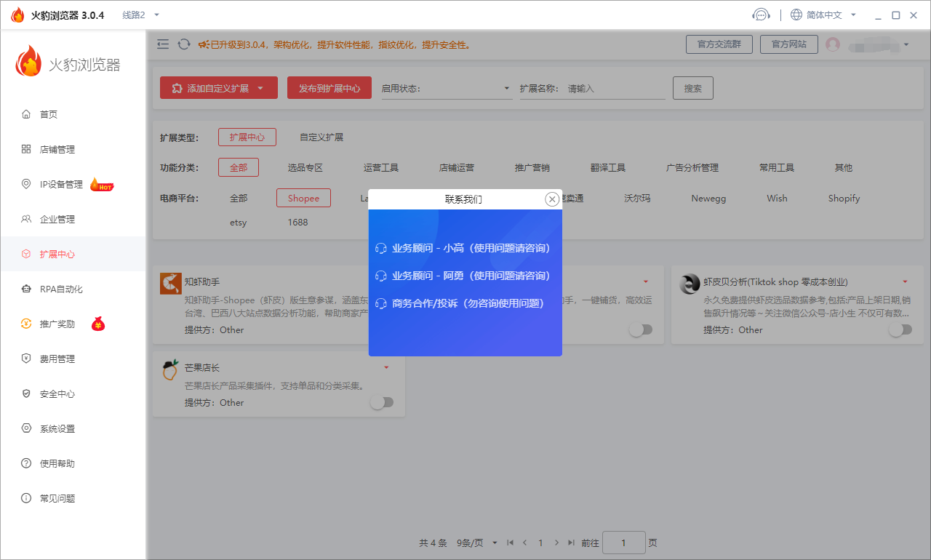Expand the 简体中文 language dropdown
Screen dimensions: 931x560
823,15
